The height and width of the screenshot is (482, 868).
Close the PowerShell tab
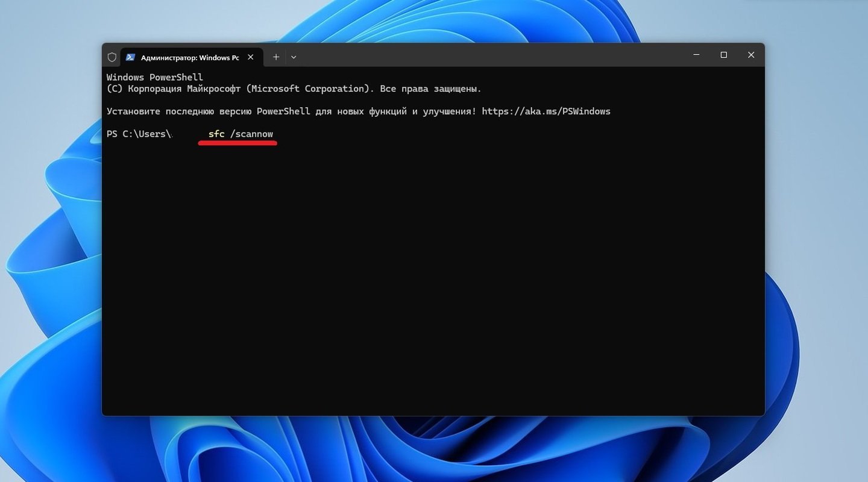tap(251, 57)
